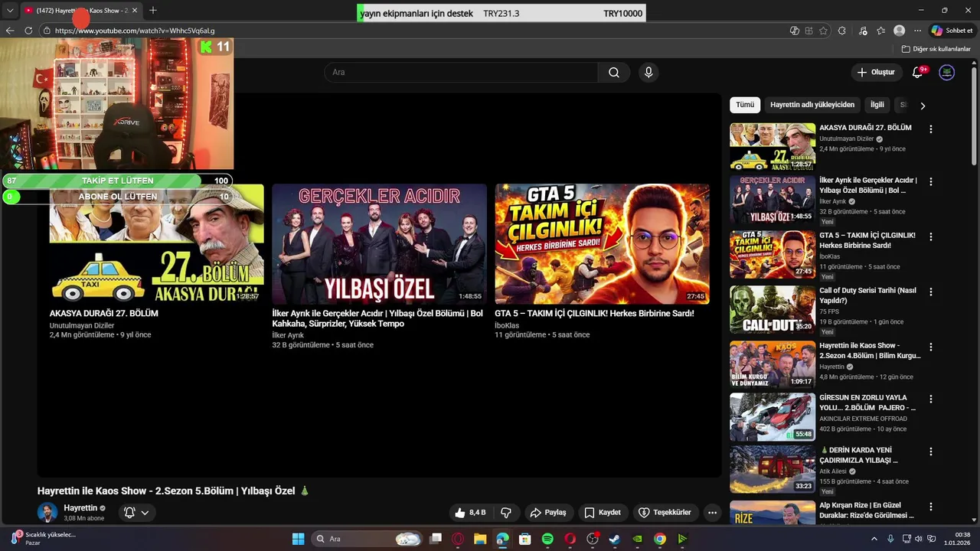The height and width of the screenshot is (551, 980).
Task: Open YouTube notifications bell
Action: click(x=918, y=72)
